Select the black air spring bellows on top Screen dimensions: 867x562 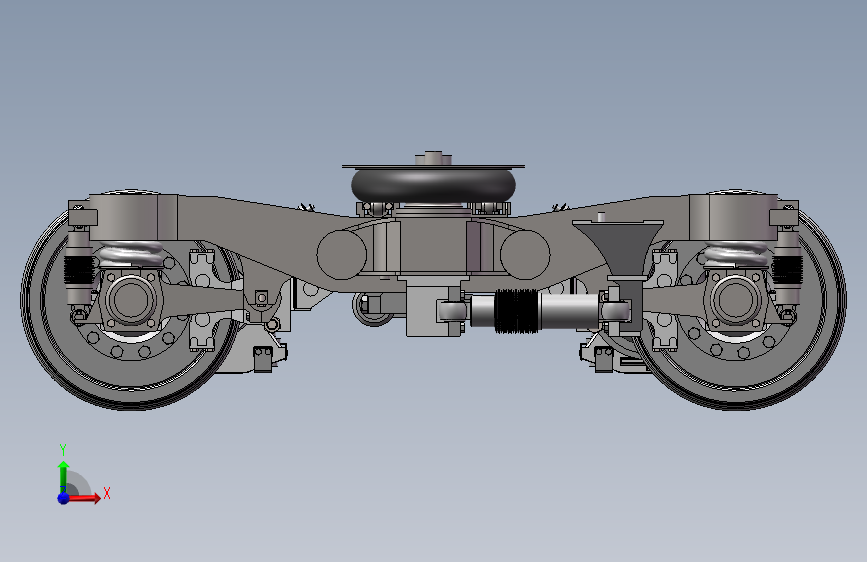coord(434,186)
